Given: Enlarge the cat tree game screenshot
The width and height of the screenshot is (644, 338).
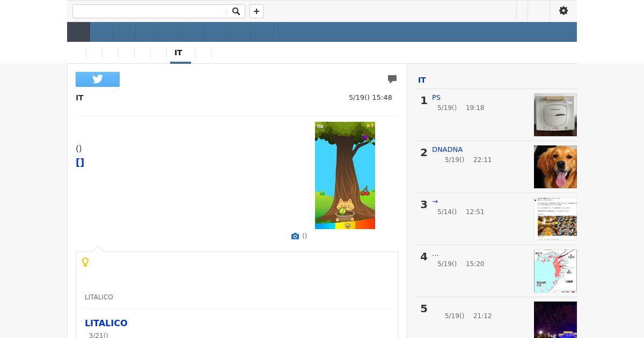Looking at the screenshot, I should [345, 175].
